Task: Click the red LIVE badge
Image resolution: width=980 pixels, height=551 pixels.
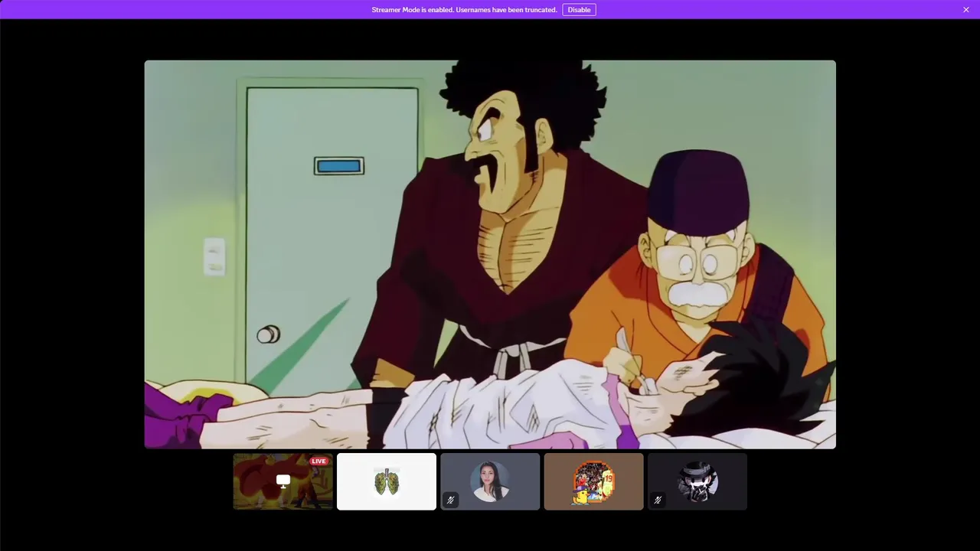Action: [x=319, y=461]
